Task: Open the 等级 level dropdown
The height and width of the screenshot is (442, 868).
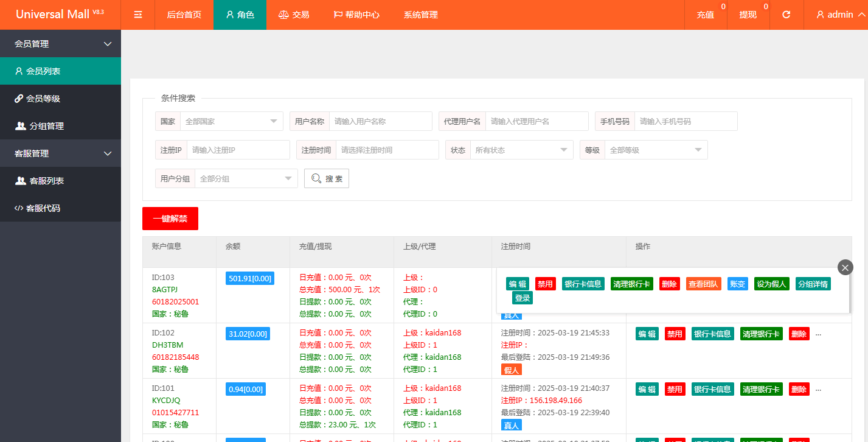Action: tap(656, 150)
